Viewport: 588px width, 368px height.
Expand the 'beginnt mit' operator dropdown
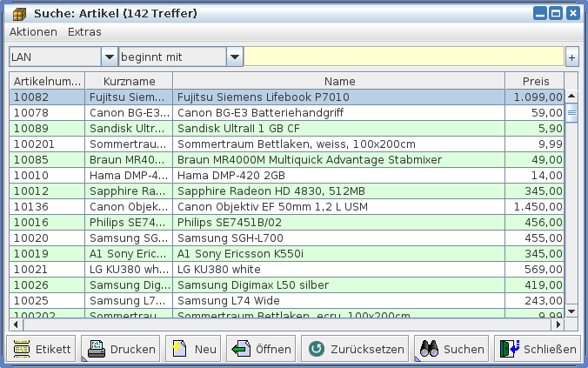click(x=234, y=57)
